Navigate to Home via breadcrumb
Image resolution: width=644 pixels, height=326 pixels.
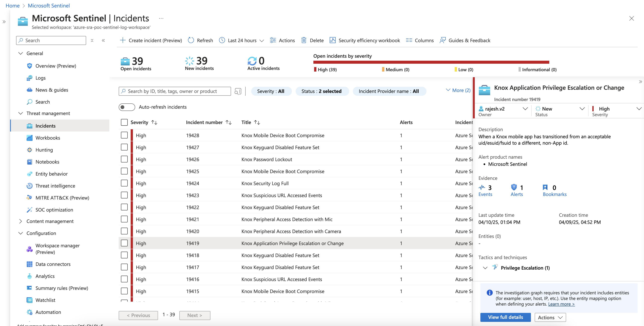(13, 5)
